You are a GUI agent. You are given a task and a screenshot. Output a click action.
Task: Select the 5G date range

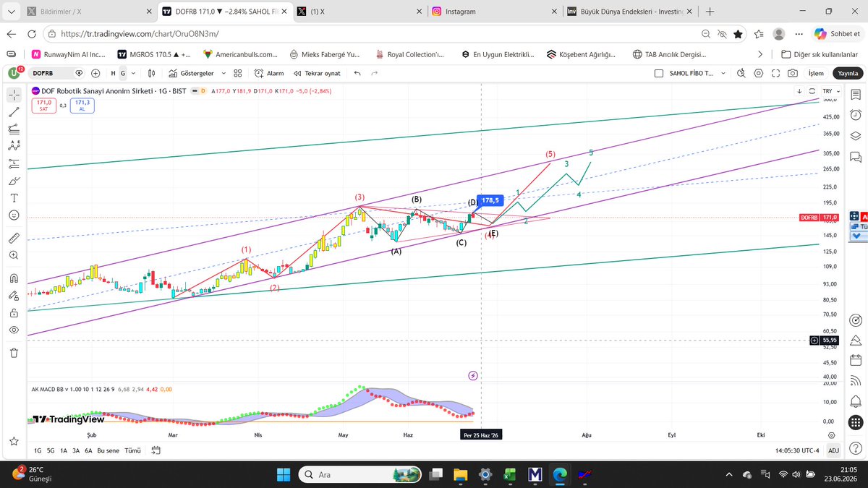51,450
